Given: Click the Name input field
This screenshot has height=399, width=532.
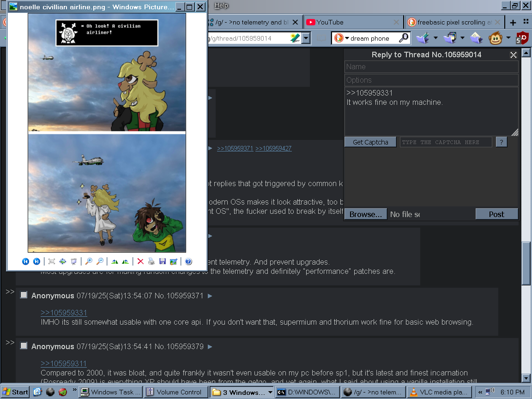Looking at the screenshot, I should coord(431,67).
